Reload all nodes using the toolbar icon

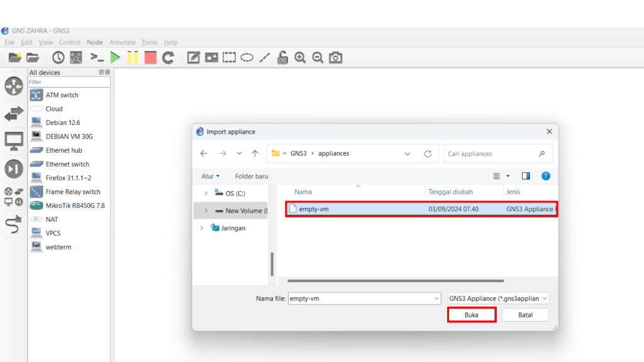tap(168, 58)
